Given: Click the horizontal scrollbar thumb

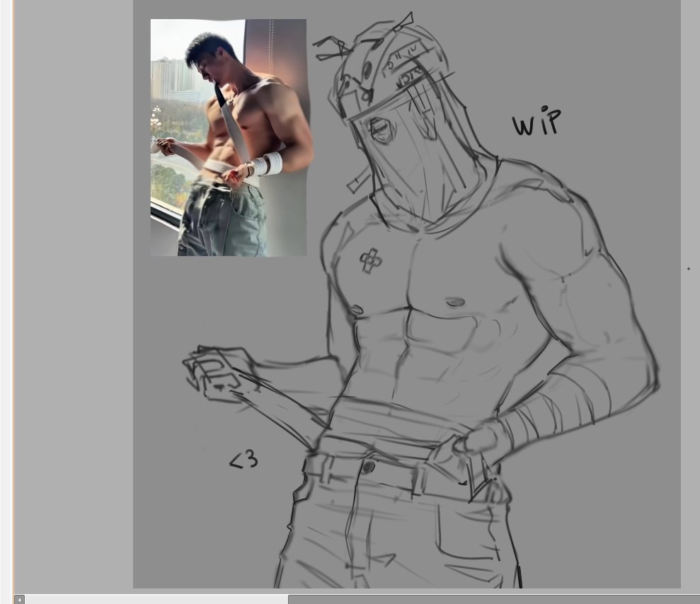Looking at the screenshot, I should 494,600.
